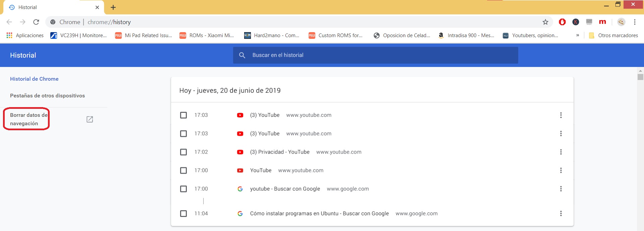Open the 'youtube - Buscar con Google' history link
This screenshot has width=644, height=231.
pyautogui.click(x=285, y=189)
